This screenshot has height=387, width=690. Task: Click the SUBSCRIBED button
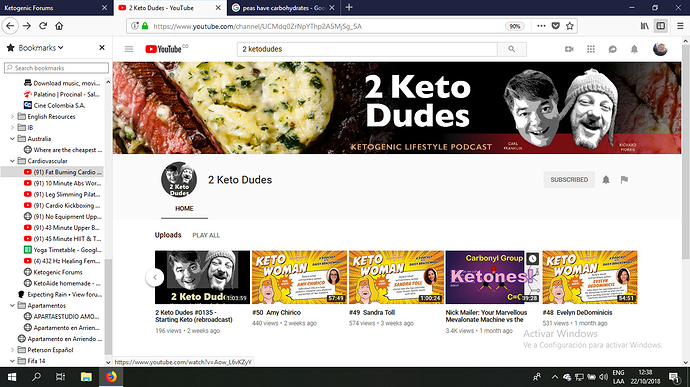[569, 180]
